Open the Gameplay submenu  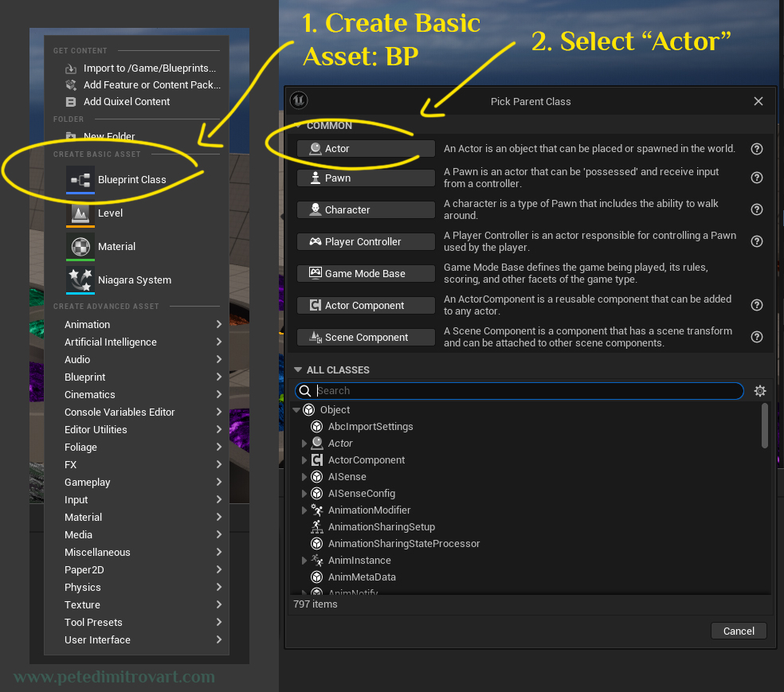136,482
